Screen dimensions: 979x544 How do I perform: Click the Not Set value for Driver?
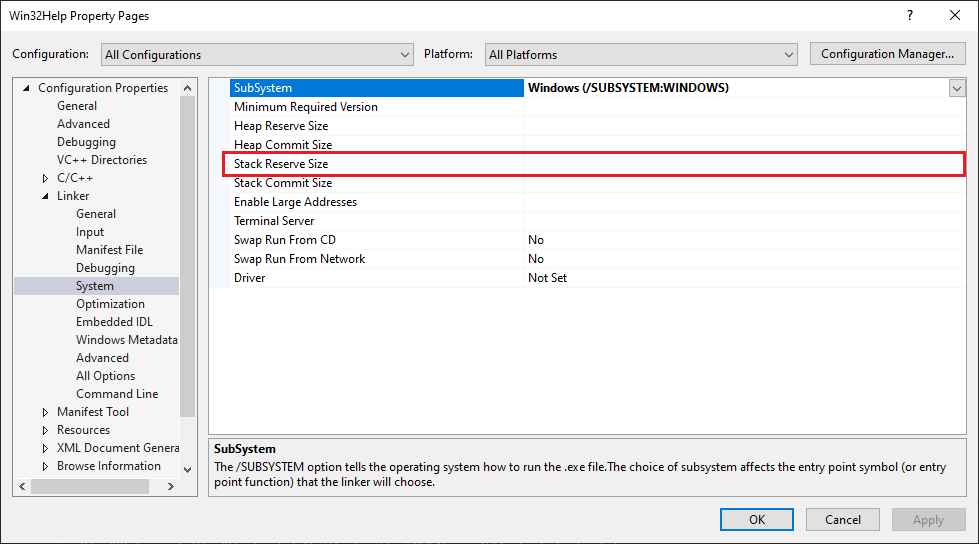coord(548,278)
